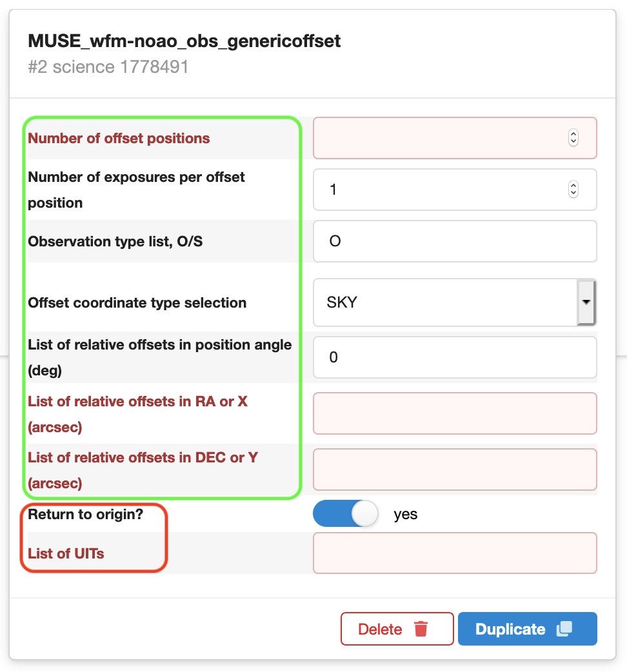Toggle the Return to origin switch
Screen dimensions: 627x672
(x=345, y=513)
